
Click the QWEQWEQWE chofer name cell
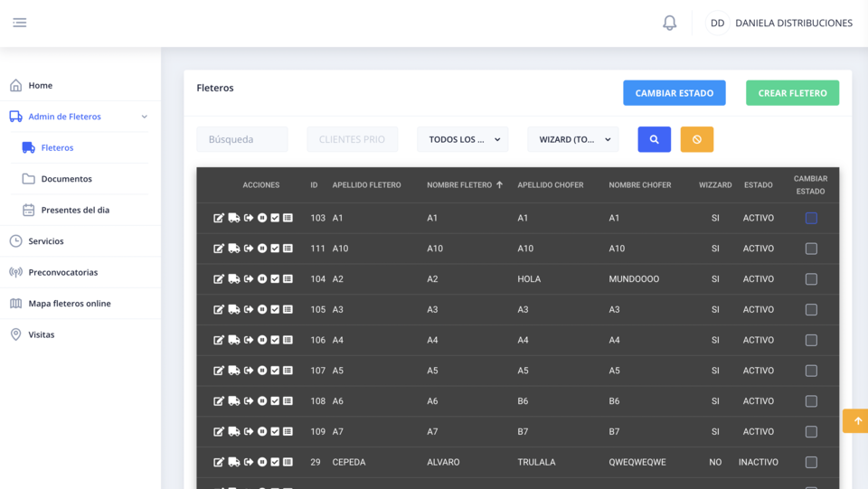click(x=637, y=462)
